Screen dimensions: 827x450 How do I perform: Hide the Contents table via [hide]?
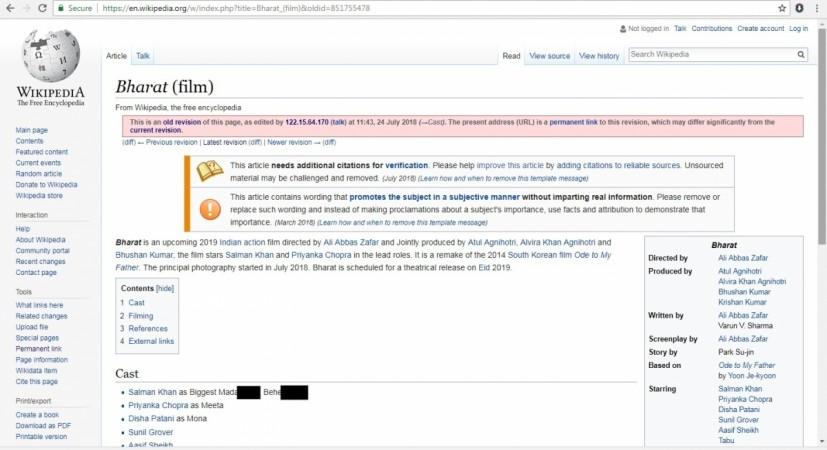(x=165, y=289)
